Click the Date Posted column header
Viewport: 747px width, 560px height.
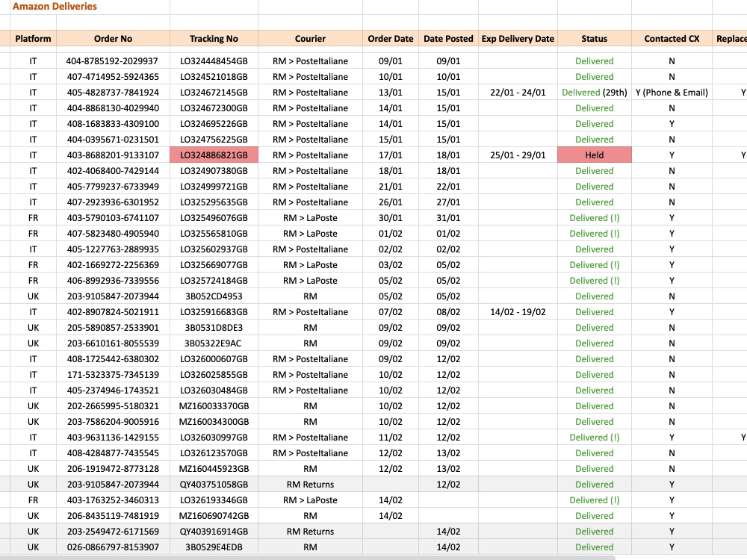[448, 39]
